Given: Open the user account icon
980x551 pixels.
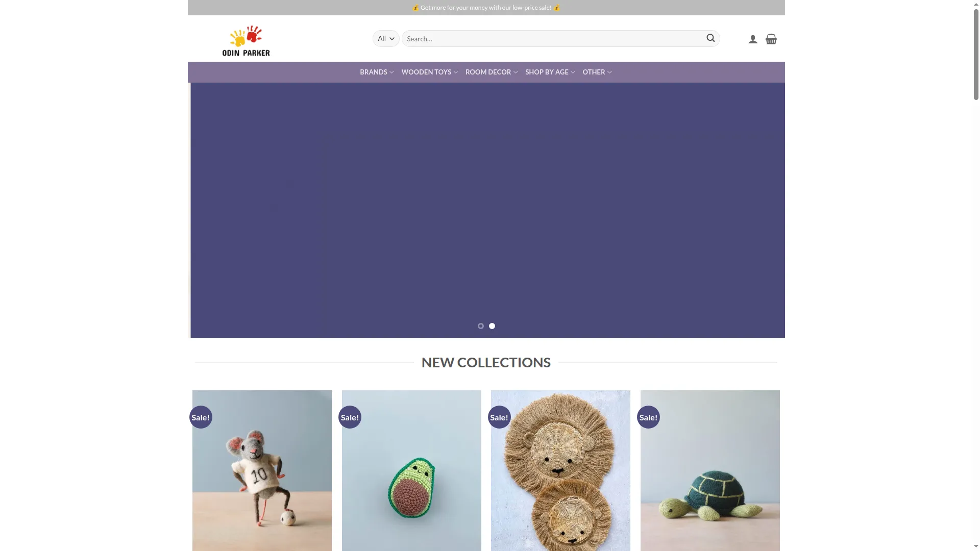Looking at the screenshot, I should click(x=753, y=39).
